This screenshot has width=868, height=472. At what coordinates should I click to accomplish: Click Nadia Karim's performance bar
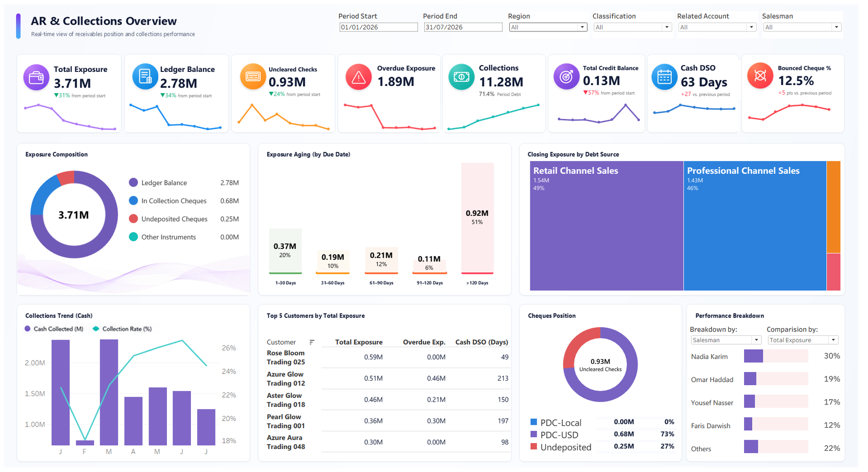753,356
